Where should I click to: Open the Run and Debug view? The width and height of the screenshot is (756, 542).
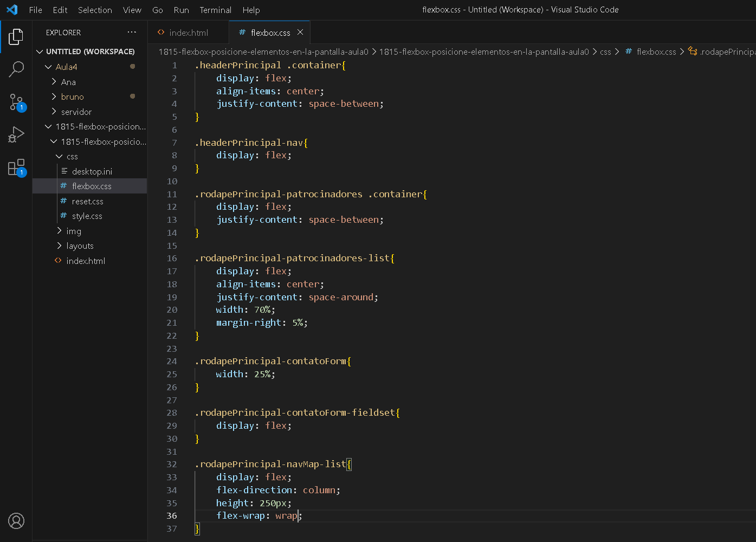[x=16, y=134]
